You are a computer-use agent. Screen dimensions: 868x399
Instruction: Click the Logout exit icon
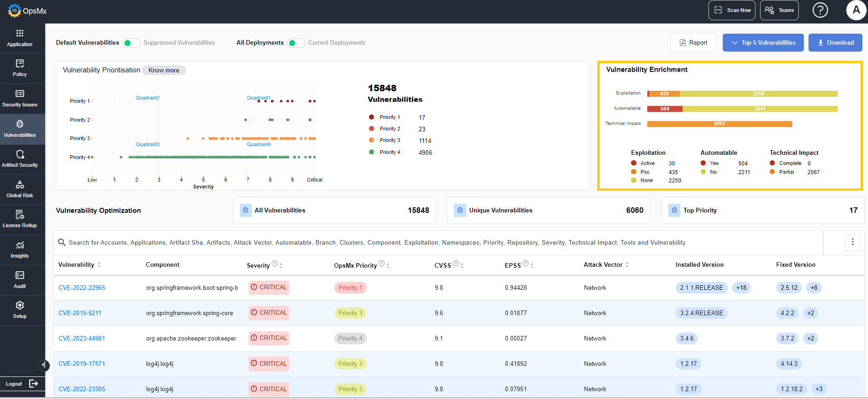coord(34,384)
